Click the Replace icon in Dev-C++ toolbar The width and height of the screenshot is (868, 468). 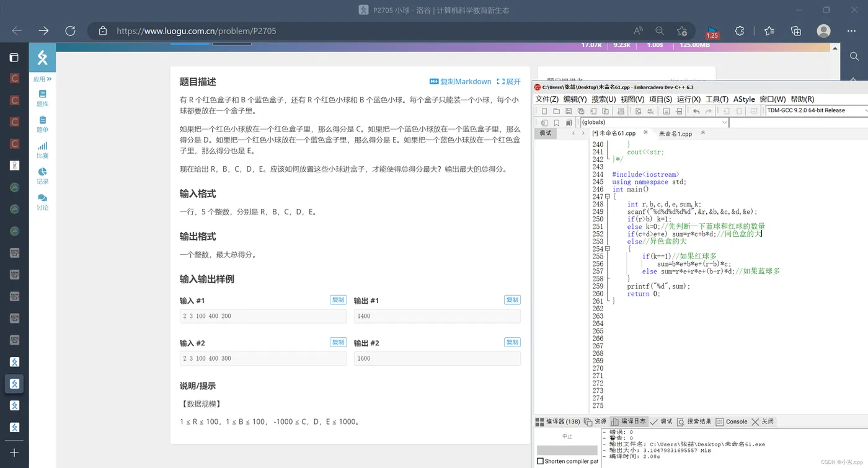tap(650, 111)
